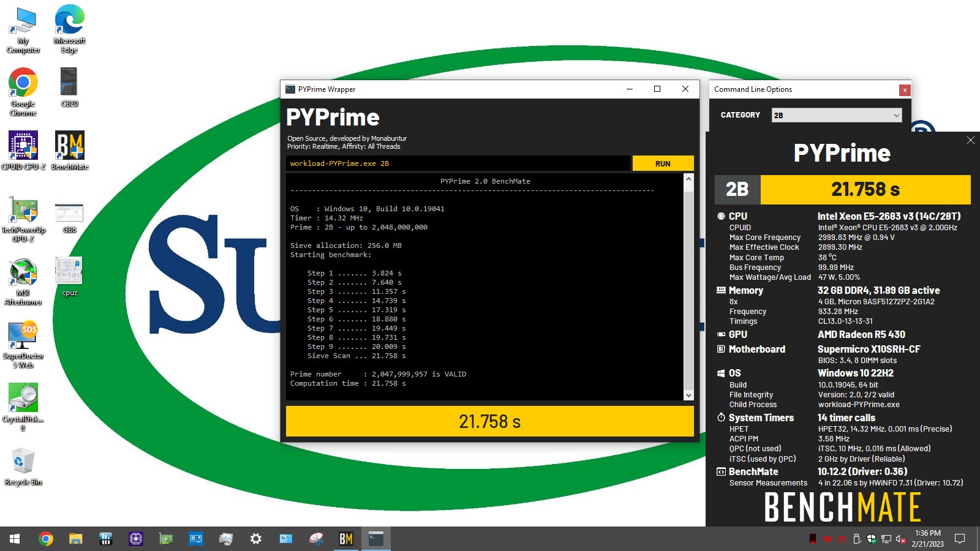Open the Windows Start menu

point(15,539)
